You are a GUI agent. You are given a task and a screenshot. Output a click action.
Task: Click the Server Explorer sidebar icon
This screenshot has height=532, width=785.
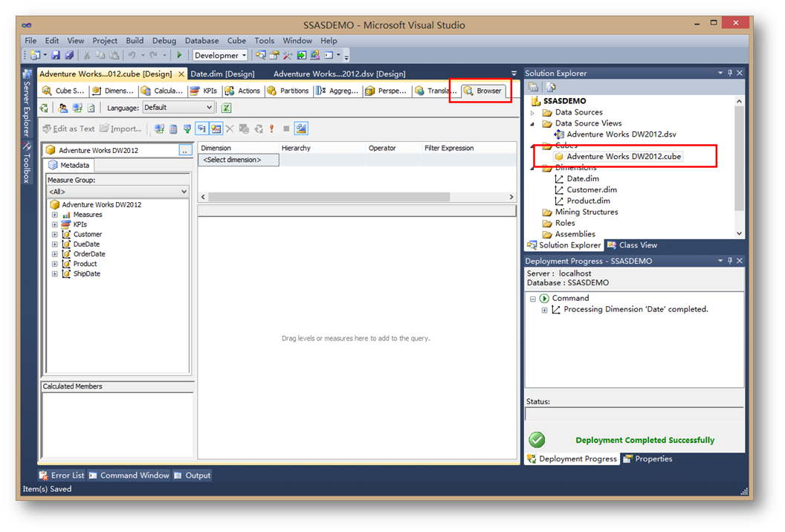click(27, 103)
